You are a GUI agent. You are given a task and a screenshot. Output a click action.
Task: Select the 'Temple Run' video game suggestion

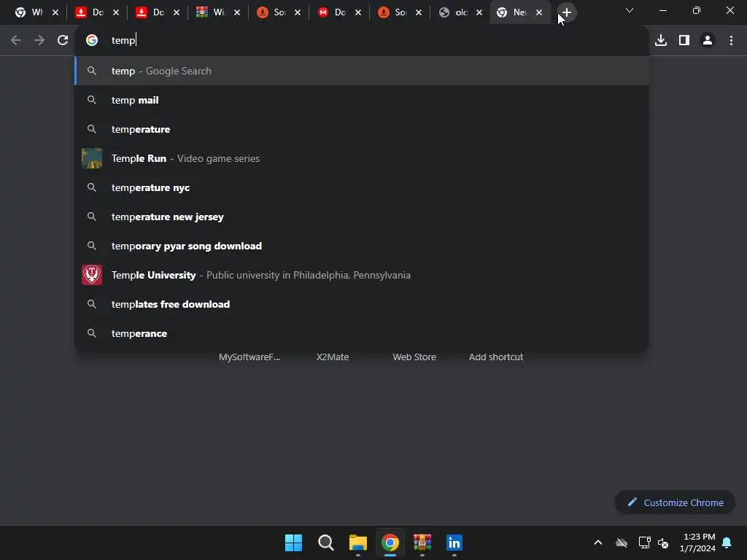(362, 158)
